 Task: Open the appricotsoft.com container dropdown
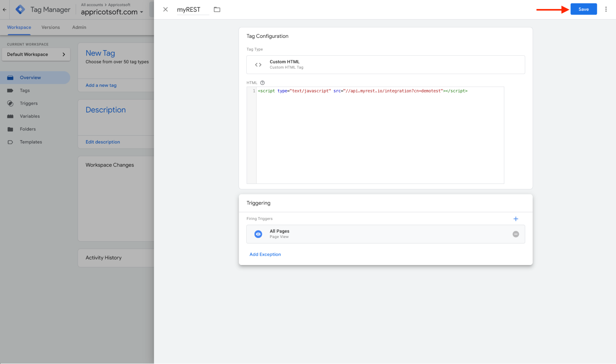112,12
